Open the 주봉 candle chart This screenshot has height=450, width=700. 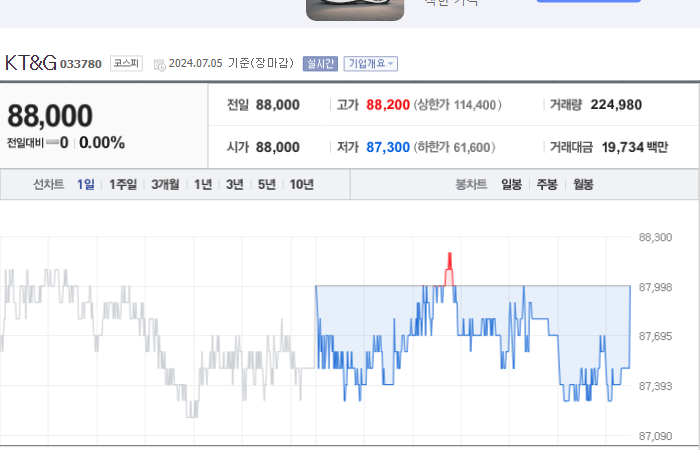point(547,184)
